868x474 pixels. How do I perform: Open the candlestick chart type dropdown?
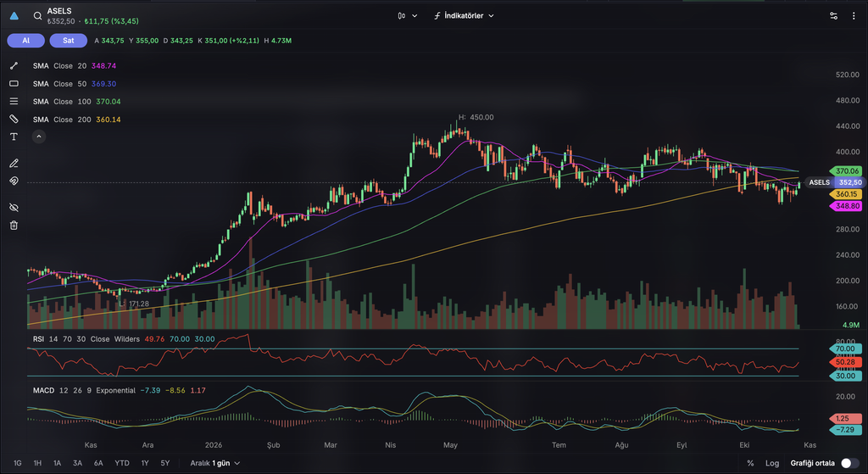(408, 16)
